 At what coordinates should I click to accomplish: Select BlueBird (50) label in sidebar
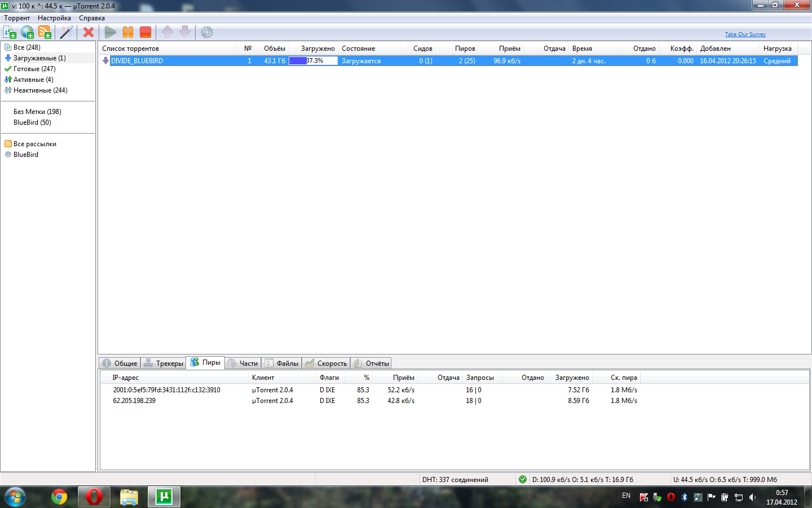click(x=32, y=122)
